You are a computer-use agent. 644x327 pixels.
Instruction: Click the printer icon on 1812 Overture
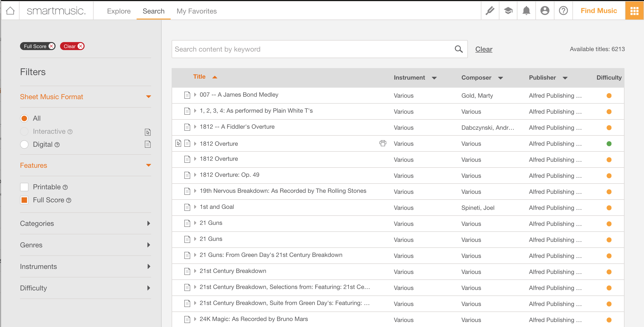pos(383,143)
